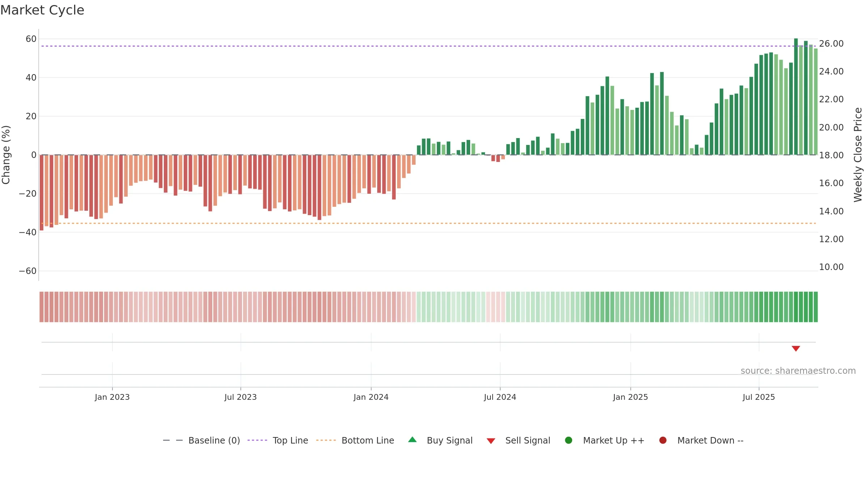This screenshot has height=488, width=868.
Task: Click the Bottom Line orange dotted legend marker
Action: tap(326, 440)
